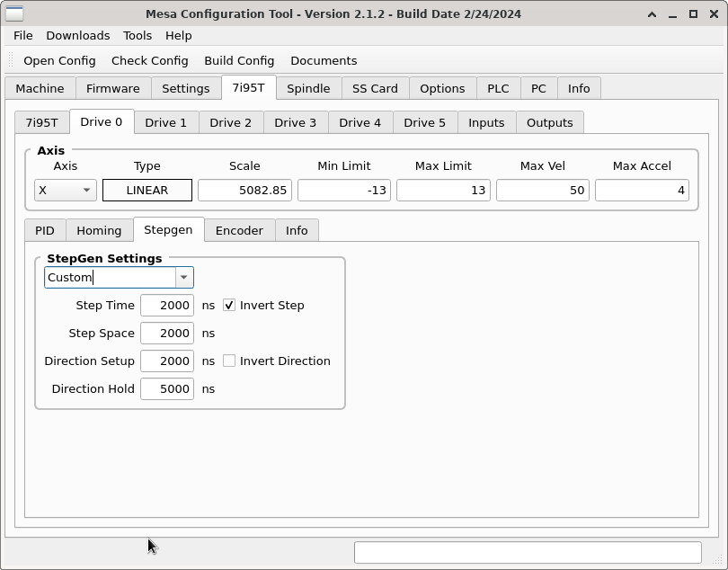
Task: Click the Min Limit field
Action: (344, 190)
